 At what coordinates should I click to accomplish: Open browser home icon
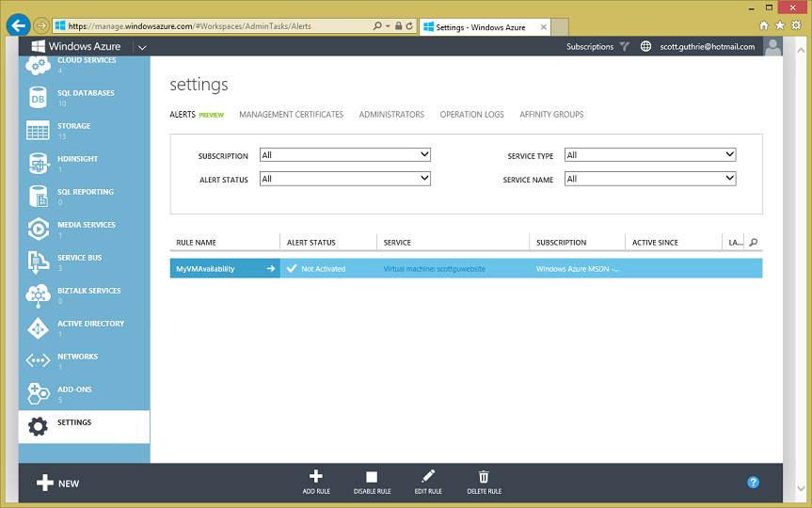(x=763, y=25)
